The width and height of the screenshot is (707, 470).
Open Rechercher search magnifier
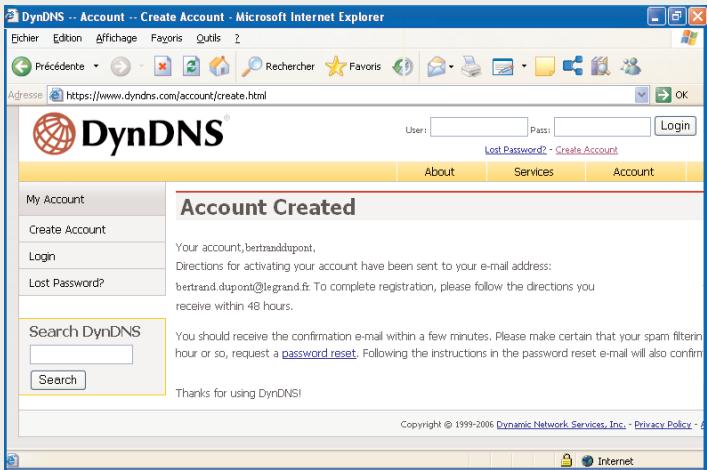point(278,66)
